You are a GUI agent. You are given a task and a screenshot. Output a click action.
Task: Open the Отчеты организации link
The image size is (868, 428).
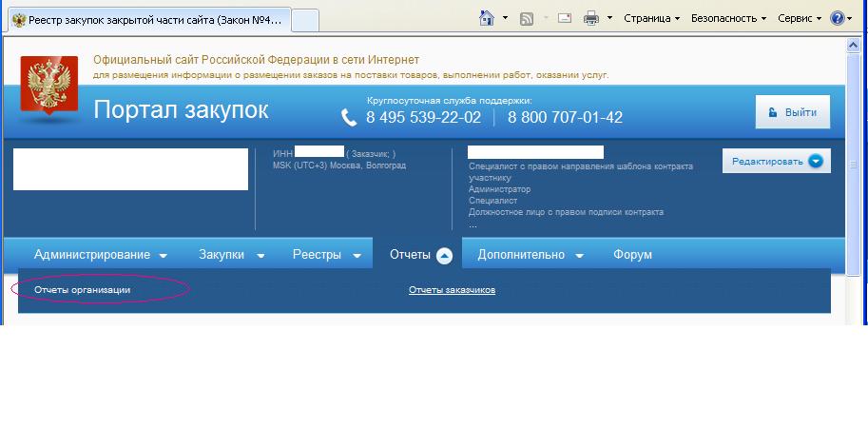[x=82, y=290]
